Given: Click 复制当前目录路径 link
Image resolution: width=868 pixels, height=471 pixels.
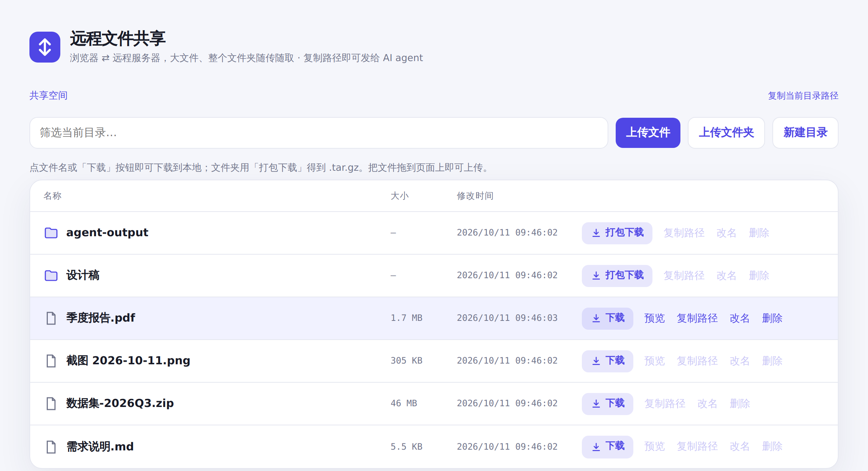Looking at the screenshot, I should 803,96.
